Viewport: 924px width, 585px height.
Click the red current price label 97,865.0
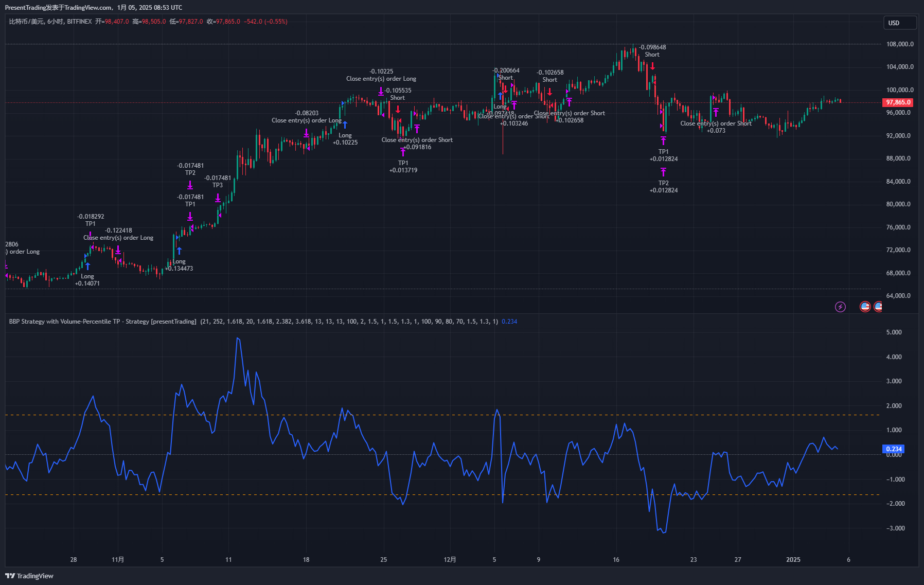pyautogui.click(x=898, y=102)
